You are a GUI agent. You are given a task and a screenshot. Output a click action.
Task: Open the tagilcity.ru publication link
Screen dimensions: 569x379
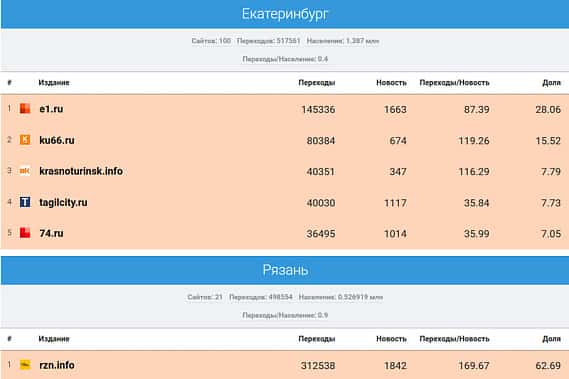coord(63,202)
